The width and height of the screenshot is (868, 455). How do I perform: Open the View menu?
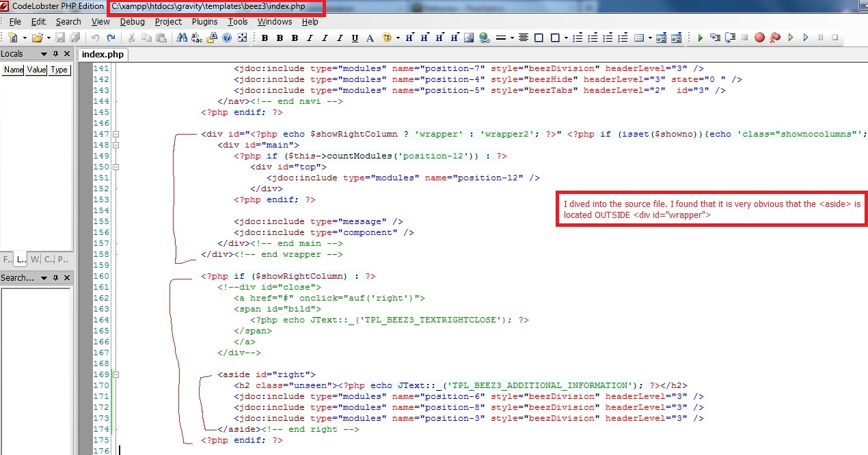101,22
